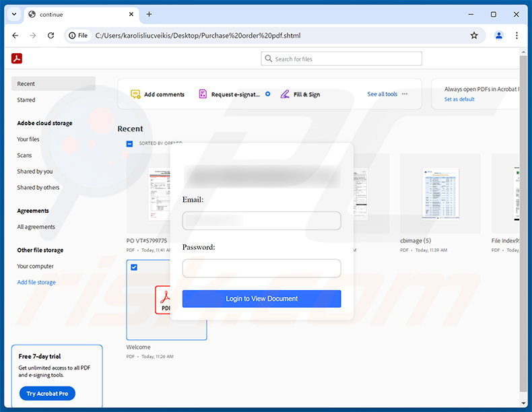The image size is (532, 412).
Task: Click the browser reload icon
Action: point(51,36)
